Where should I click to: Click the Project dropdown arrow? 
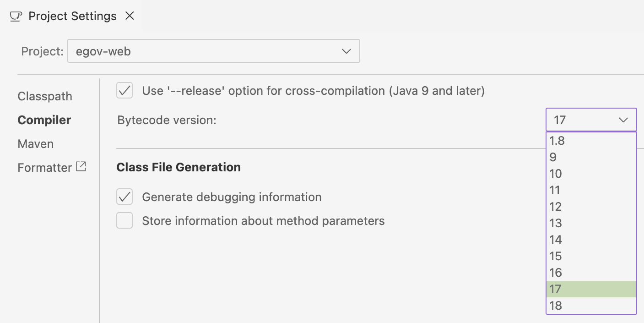tap(346, 51)
